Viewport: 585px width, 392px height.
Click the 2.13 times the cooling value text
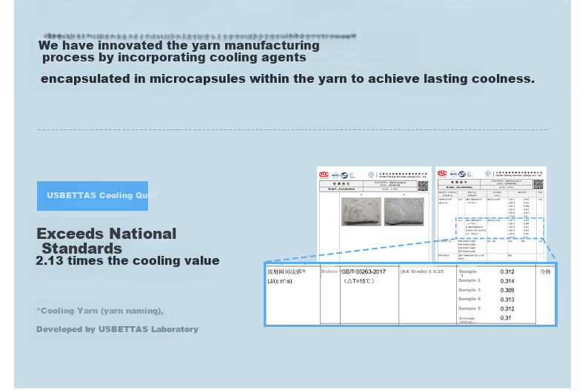coord(127,260)
